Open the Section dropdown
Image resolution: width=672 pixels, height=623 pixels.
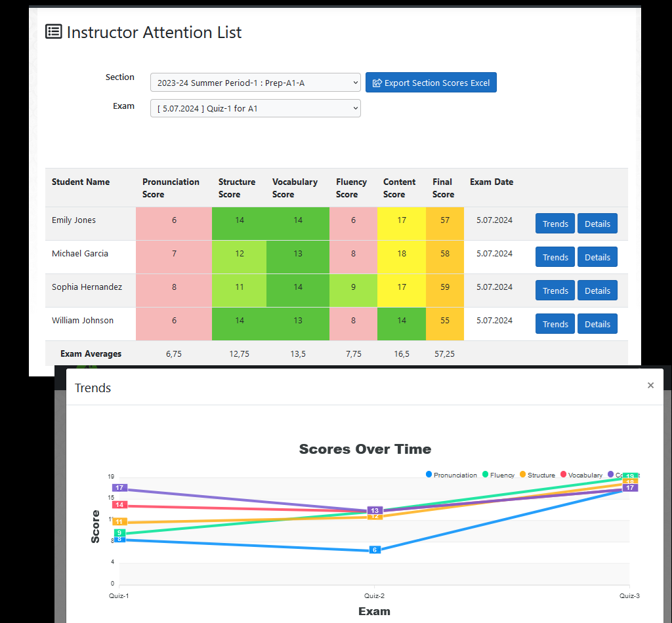pos(255,83)
